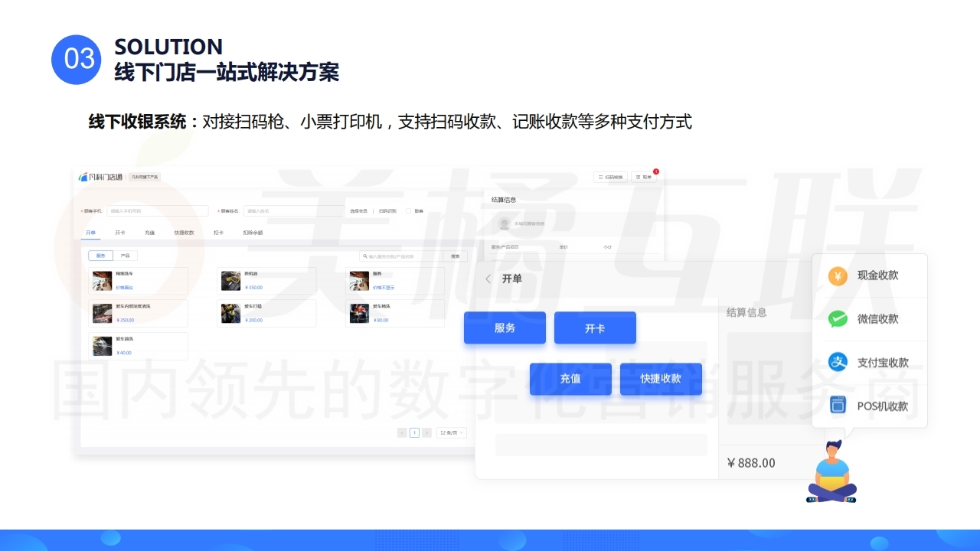Go to the next page arrow
980x551 pixels.
[426, 432]
